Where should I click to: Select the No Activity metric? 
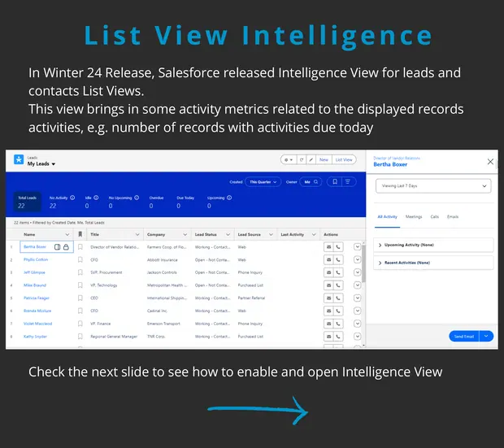pos(62,202)
